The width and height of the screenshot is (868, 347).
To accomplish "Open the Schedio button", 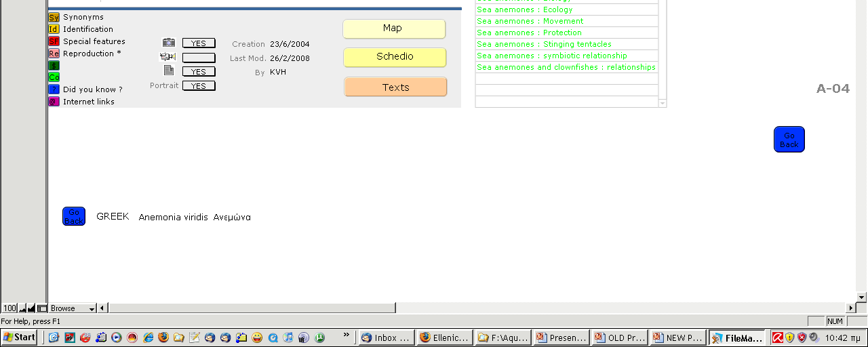I will 395,57.
